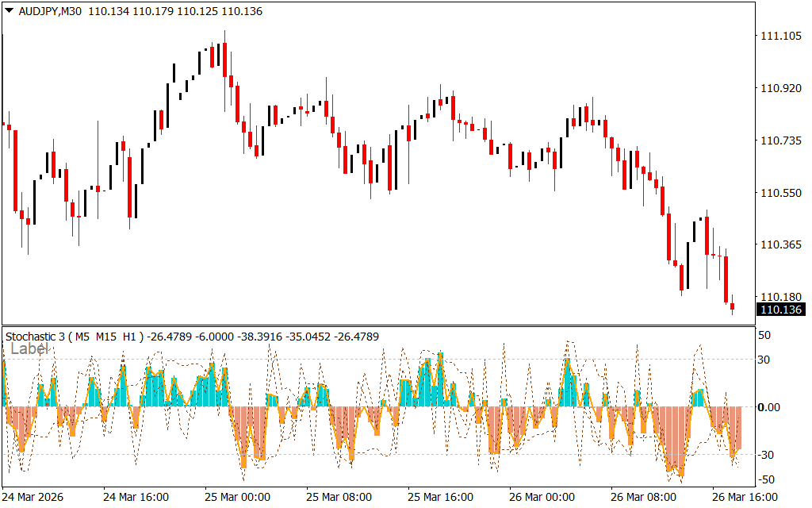Click the 110.180 price scale label
The width and height of the screenshot is (812, 508).
pyautogui.click(x=780, y=297)
